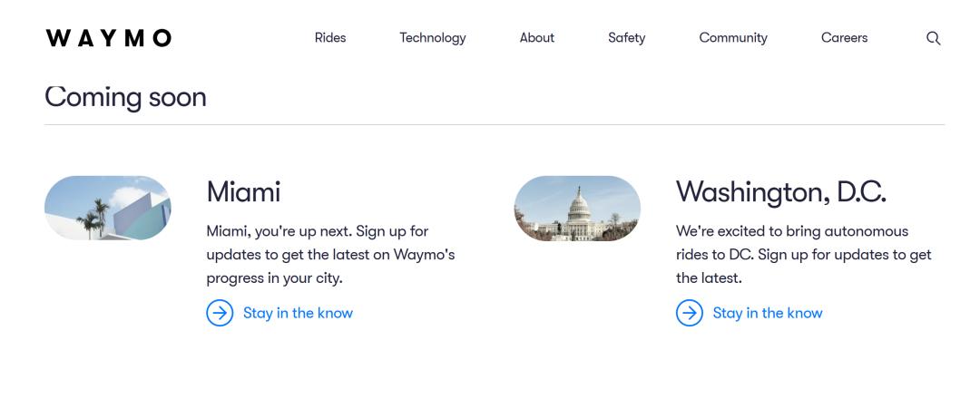Click the arrow circle icon under Washington, D.C.

click(x=690, y=313)
